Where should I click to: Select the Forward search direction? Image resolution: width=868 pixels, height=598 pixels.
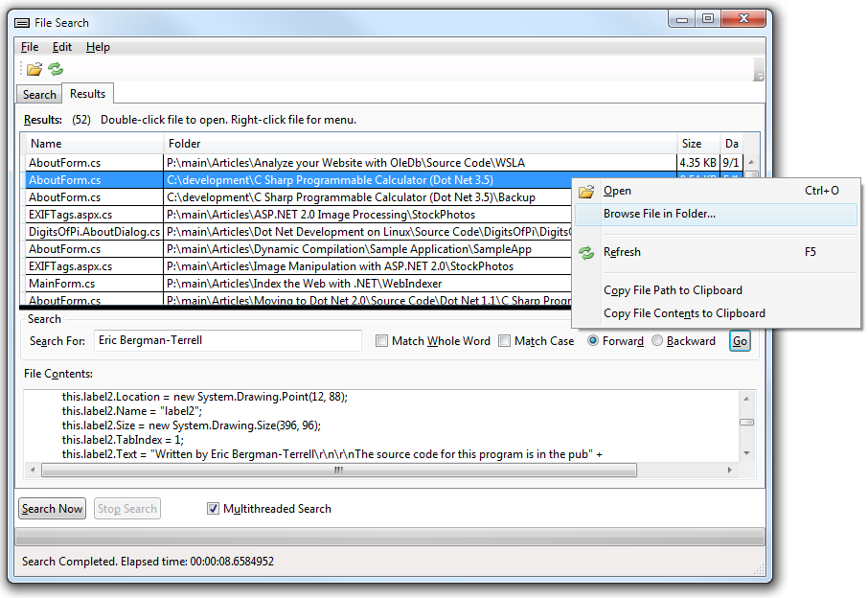[x=593, y=341]
